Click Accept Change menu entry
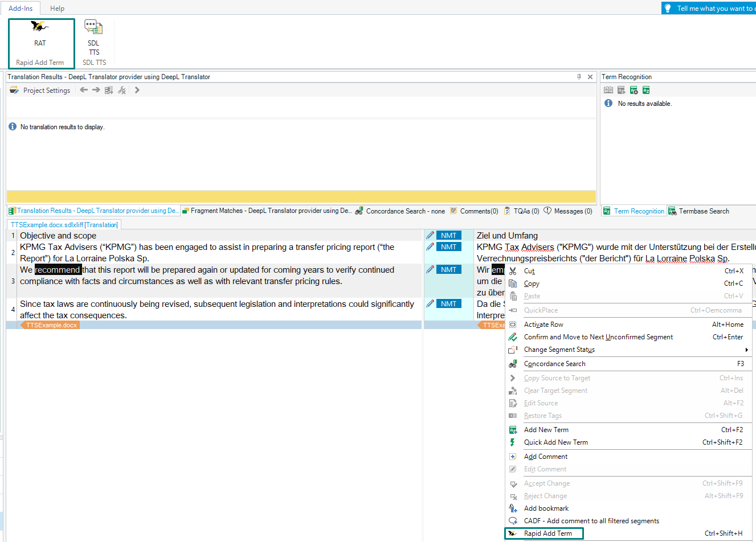756x542 pixels. click(x=629, y=483)
